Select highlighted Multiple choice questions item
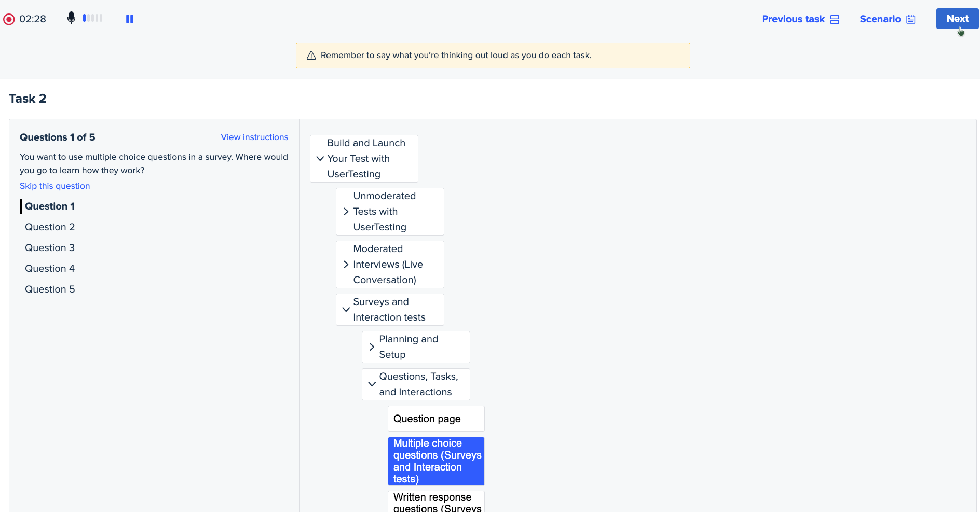Image resolution: width=980 pixels, height=512 pixels. (435, 461)
